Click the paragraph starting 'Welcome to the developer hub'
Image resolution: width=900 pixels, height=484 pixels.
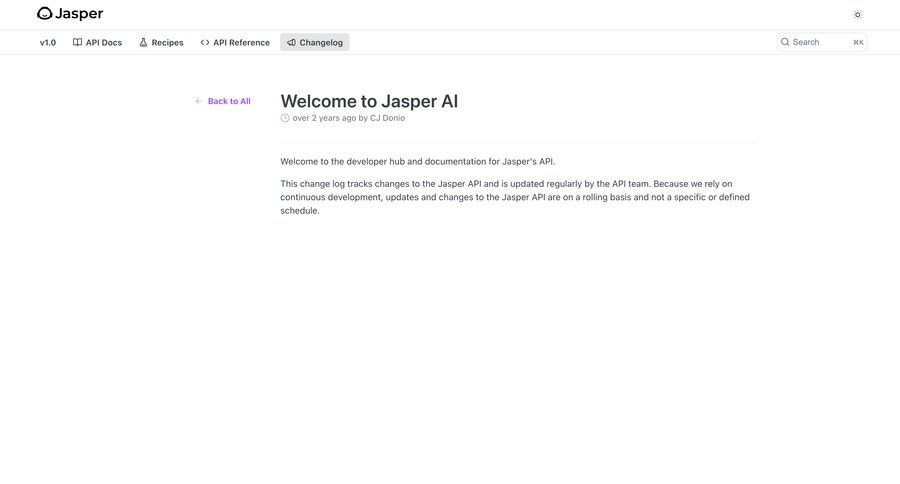[x=417, y=162]
